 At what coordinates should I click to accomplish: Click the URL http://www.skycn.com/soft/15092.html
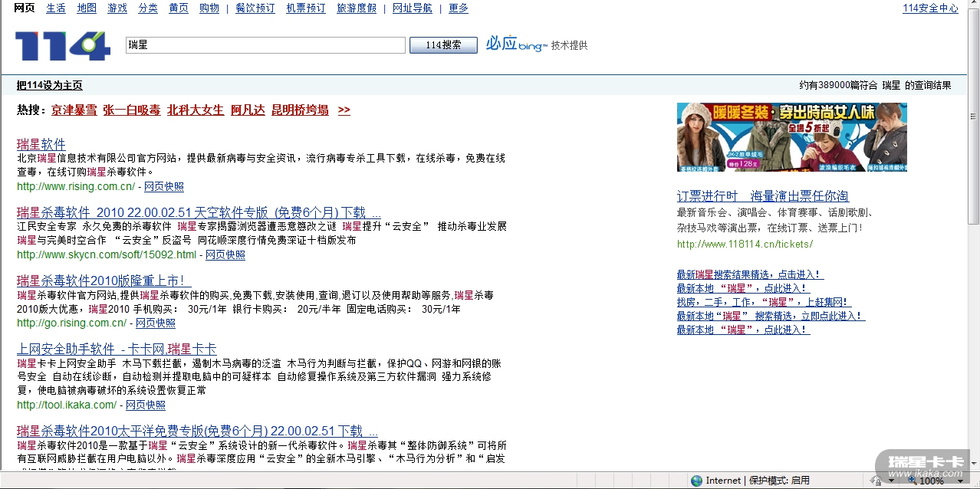tap(107, 254)
